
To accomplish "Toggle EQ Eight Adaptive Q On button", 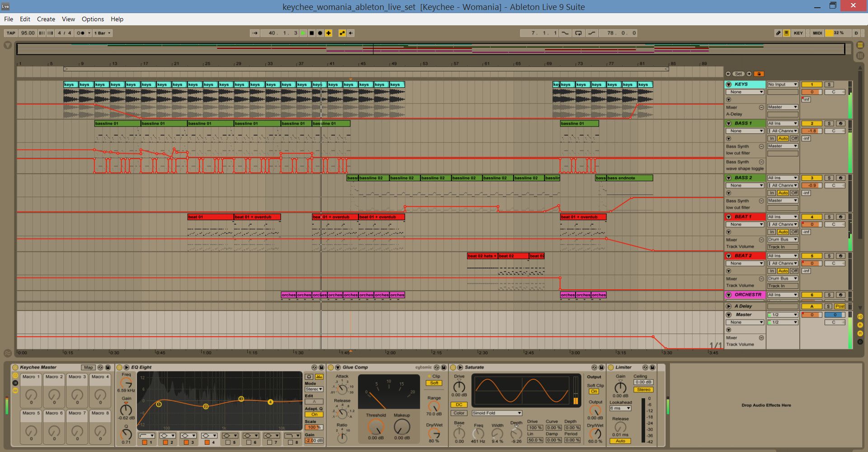I will (314, 414).
